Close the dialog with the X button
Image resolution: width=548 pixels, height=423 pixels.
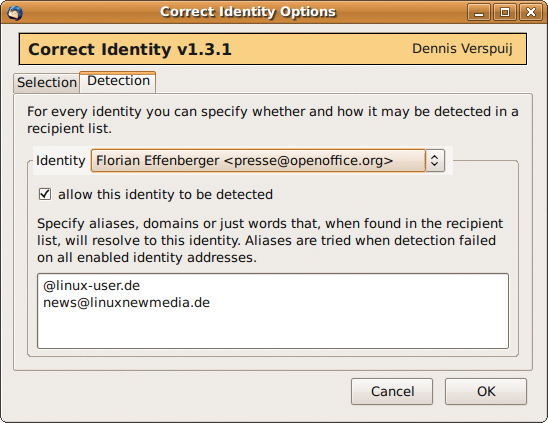[x=531, y=13]
